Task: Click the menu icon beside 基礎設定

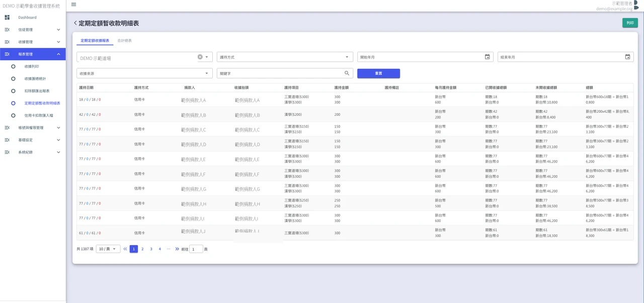Action: pyautogui.click(x=7, y=140)
